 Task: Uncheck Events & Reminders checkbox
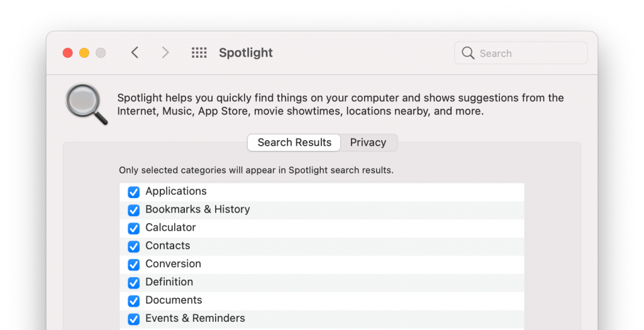133,319
